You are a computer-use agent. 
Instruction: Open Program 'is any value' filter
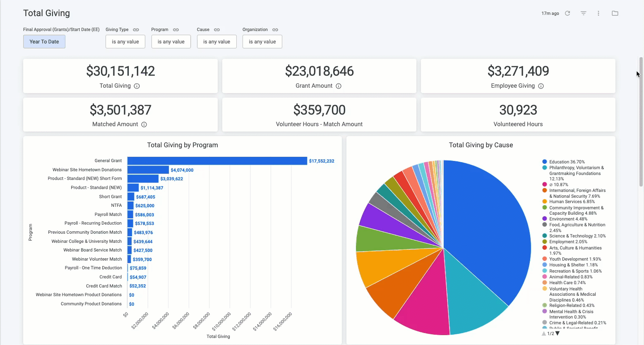pyautogui.click(x=171, y=42)
